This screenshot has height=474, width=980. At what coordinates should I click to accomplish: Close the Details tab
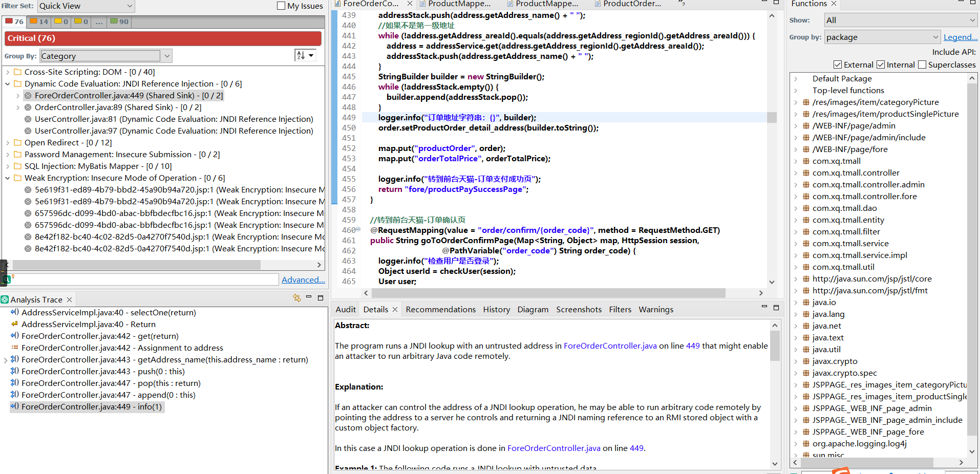pyautogui.click(x=395, y=309)
